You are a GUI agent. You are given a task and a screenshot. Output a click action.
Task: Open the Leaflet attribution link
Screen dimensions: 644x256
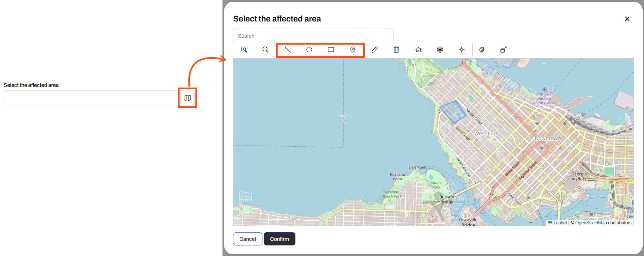point(560,223)
